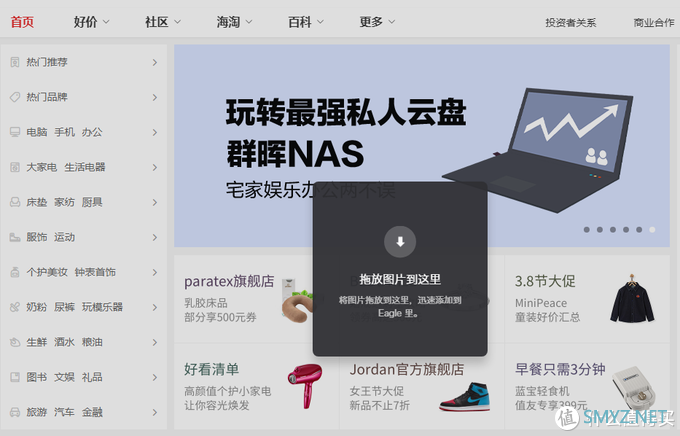Expand the 海淘 dropdown arrow

coord(249,22)
